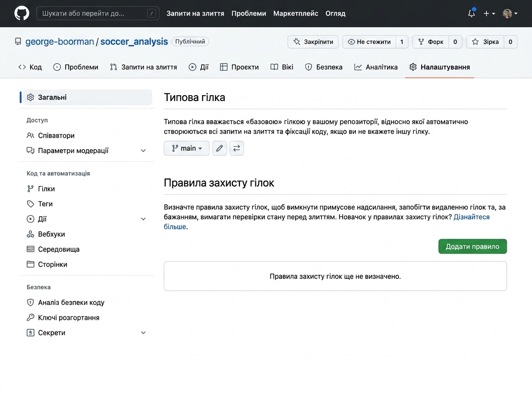This screenshot has width=532, height=397.
Task: Click the shield icon beside 'Аналіз безпеки коду'
Action: 30,303
